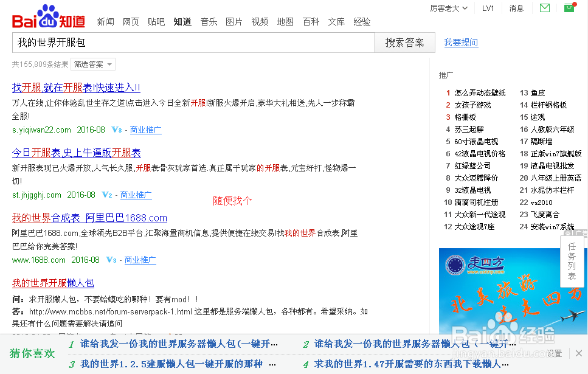Screen dimensions: 588x374
Task: Open result 今日开服表,史上牛逼版开服表
Action: (77, 153)
